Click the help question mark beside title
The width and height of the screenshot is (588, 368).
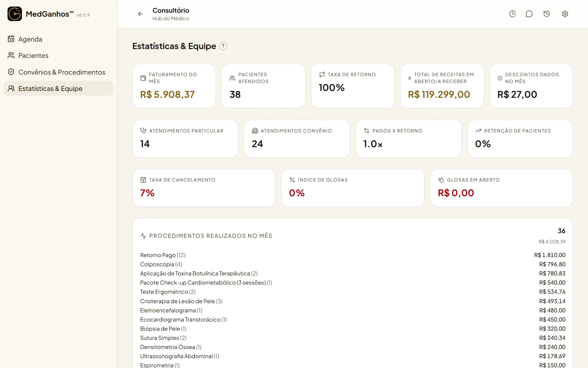tap(223, 46)
